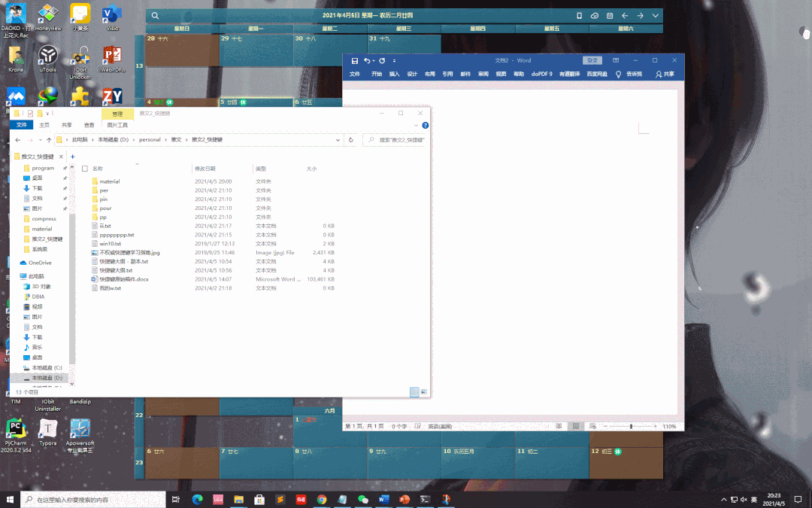
Task: Click the 0 个字 word count in Word
Action: pos(399,427)
